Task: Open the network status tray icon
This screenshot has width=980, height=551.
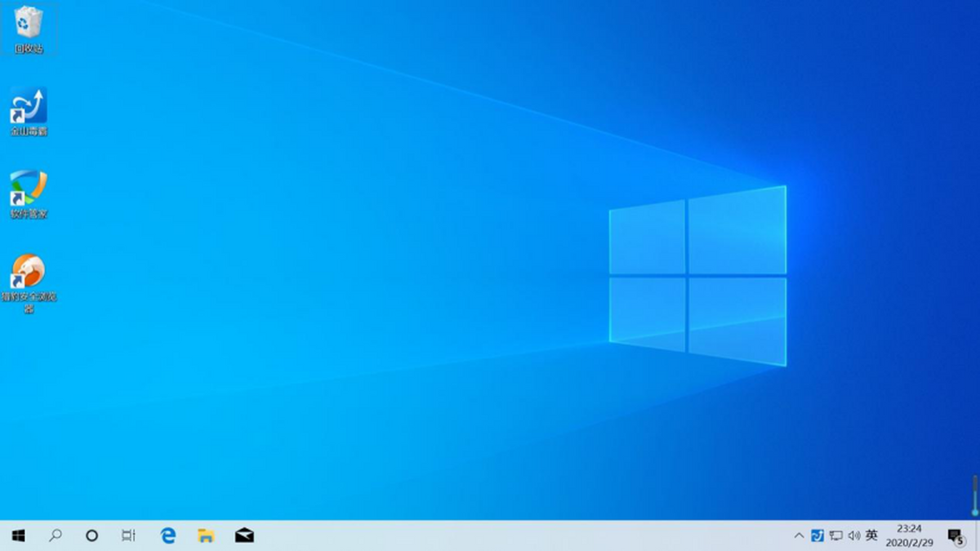Action: 835,535
